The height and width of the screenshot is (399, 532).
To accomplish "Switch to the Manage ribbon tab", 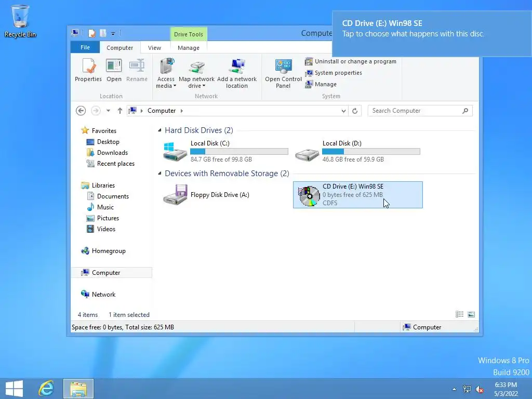I will tap(189, 48).
